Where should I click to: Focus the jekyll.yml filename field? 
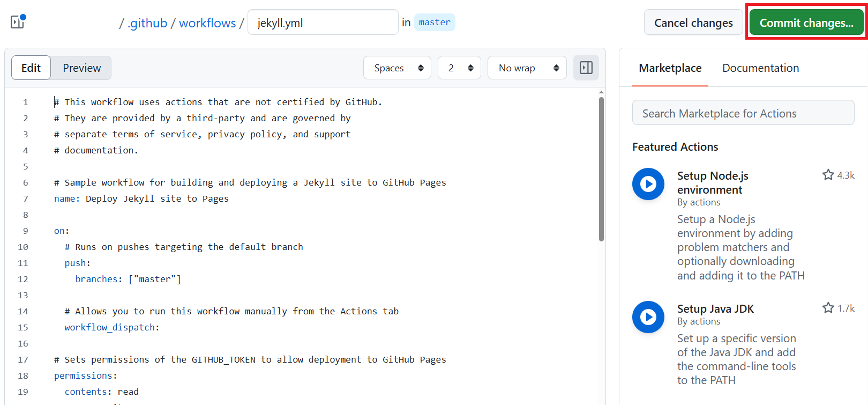point(323,23)
